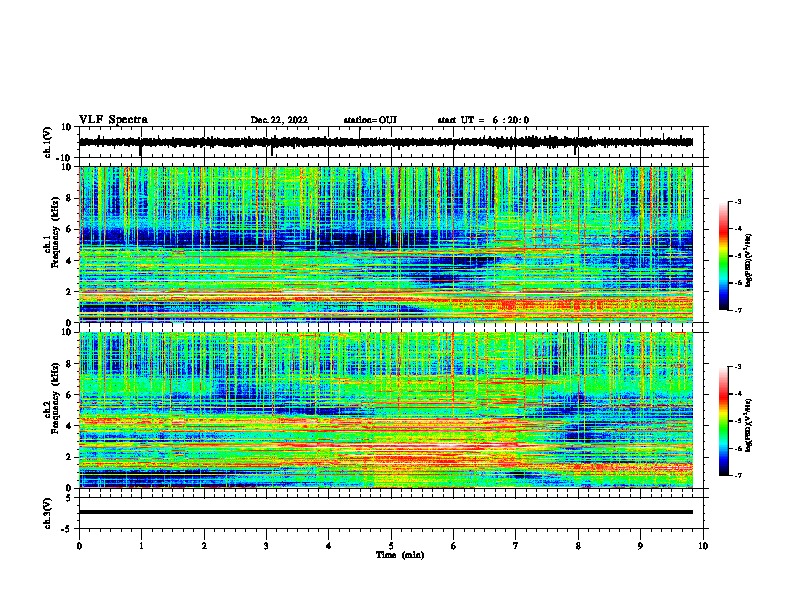The image size is (792, 612).
Task: Click the "Time (min)" axis label
Action: tap(400, 555)
